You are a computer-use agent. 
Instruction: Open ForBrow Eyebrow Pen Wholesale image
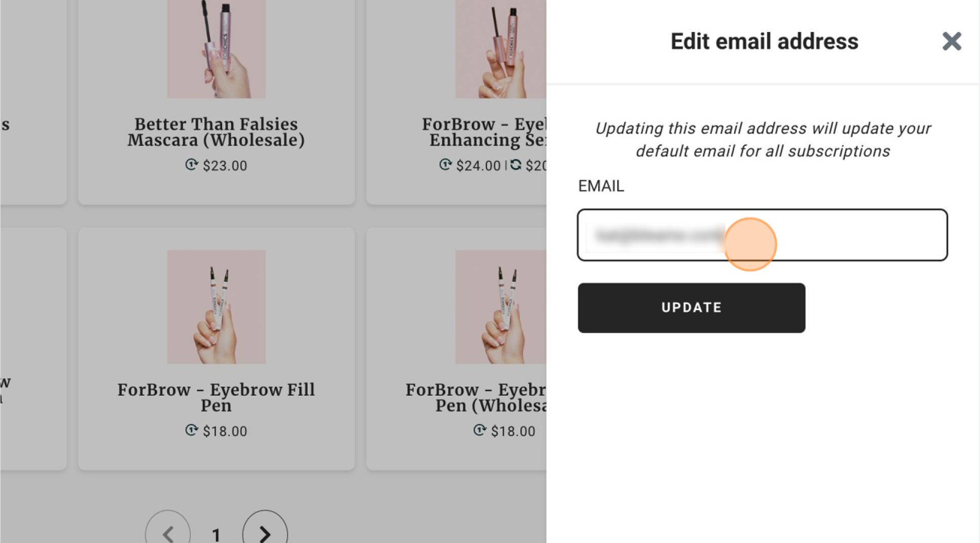(500, 307)
